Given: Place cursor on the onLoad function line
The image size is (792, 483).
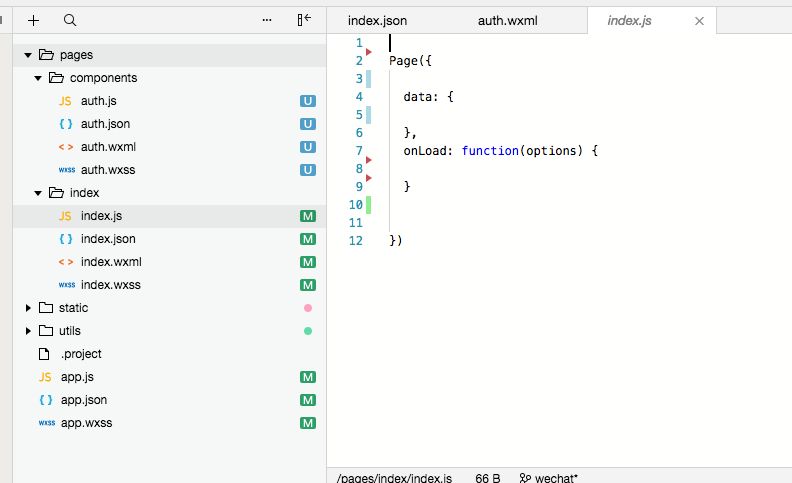Looking at the screenshot, I should [501, 151].
